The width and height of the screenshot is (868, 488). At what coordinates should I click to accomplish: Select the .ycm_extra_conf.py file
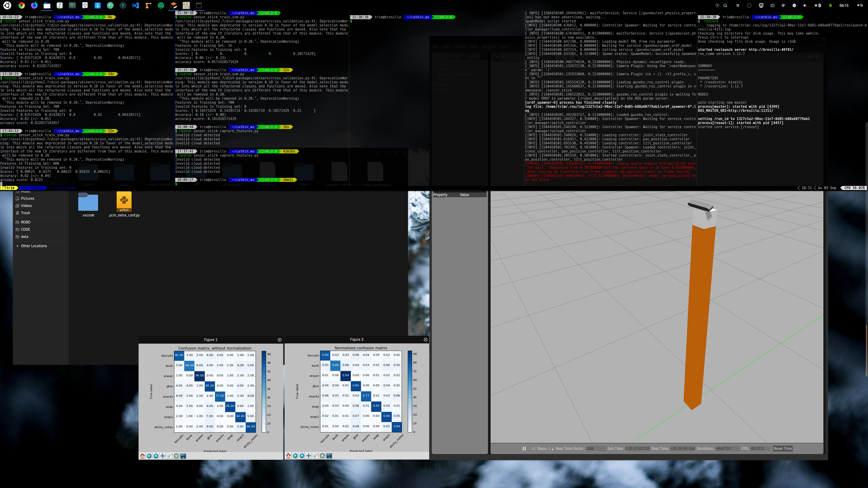124,205
